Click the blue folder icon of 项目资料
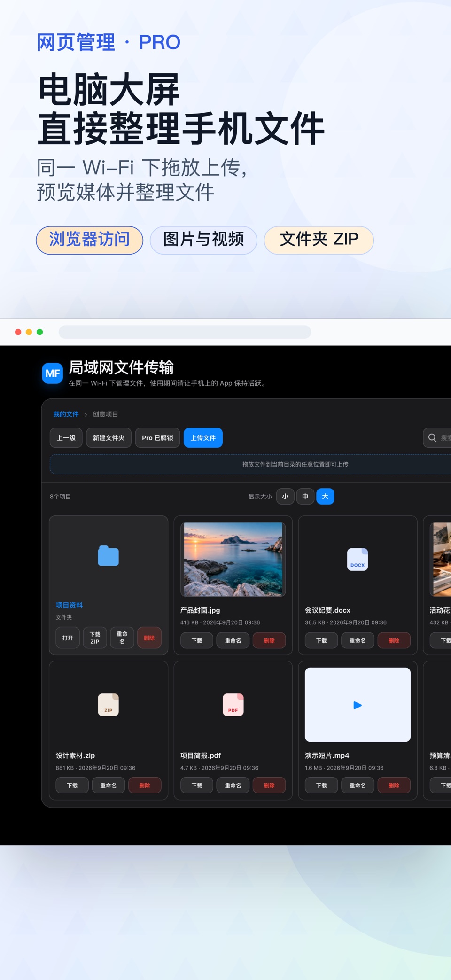451x980 pixels. coord(108,556)
